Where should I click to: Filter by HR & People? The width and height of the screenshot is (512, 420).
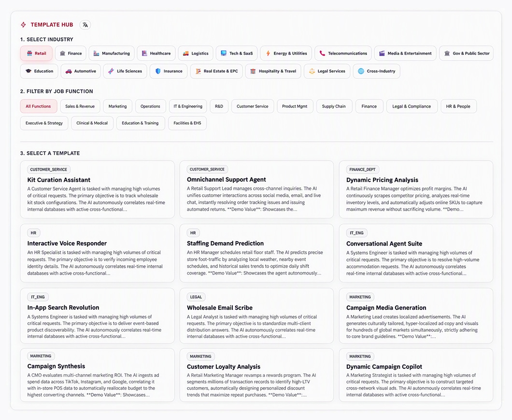458,106
